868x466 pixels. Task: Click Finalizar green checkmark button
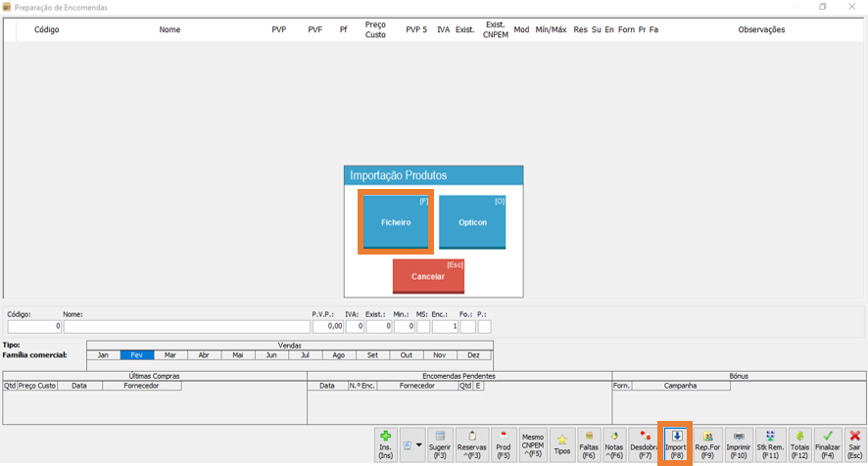(x=828, y=444)
